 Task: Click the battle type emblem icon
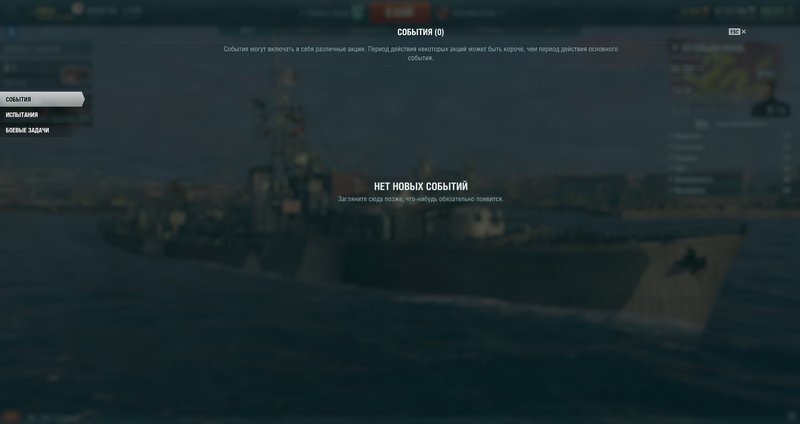pyautogui.click(x=443, y=13)
